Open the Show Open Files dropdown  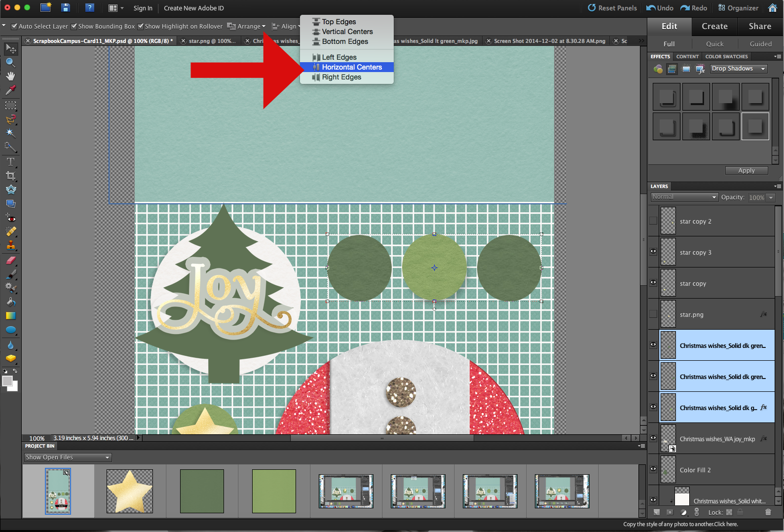pyautogui.click(x=68, y=457)
